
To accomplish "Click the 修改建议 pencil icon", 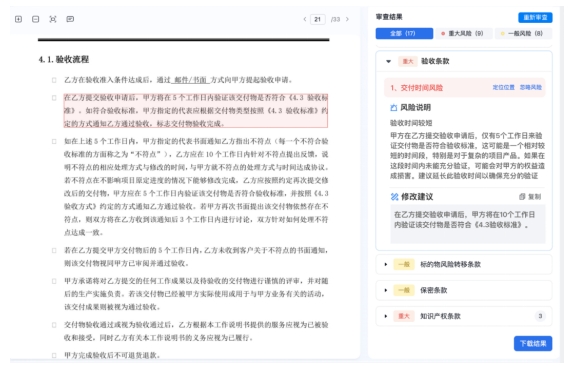I will pyautogui.click(x=394, y=197).
